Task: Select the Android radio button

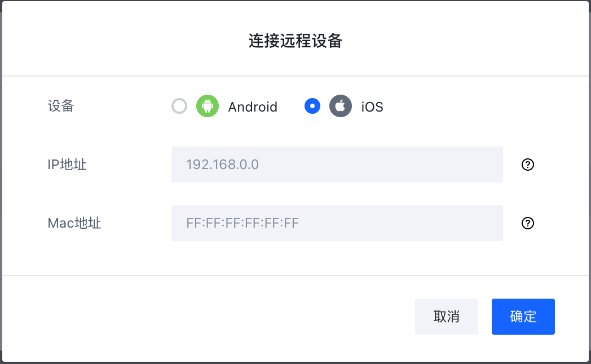Action: (179, 106)
